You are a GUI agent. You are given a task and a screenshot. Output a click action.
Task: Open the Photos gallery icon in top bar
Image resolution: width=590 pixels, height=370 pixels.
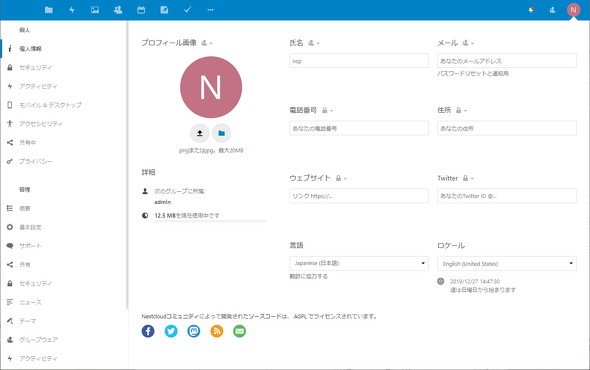point(95,10)
